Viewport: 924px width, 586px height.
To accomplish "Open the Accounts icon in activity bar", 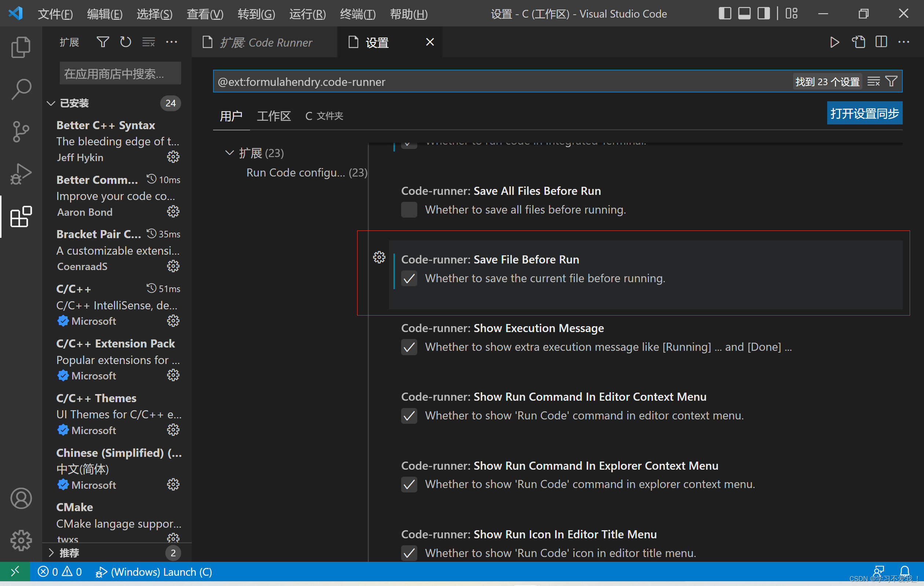I will 21,498.
